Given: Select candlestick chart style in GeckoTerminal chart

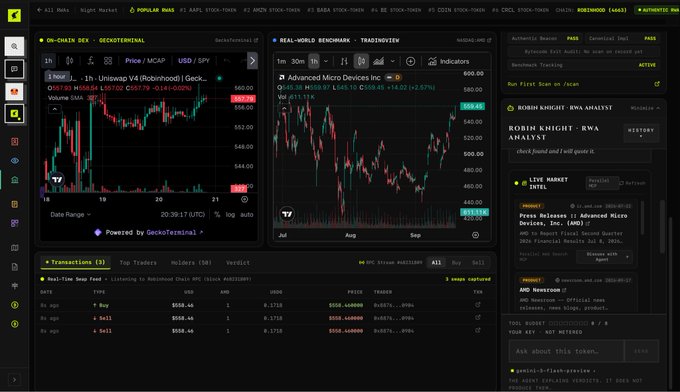Looking at the screenshot, I should click(69, 61).
